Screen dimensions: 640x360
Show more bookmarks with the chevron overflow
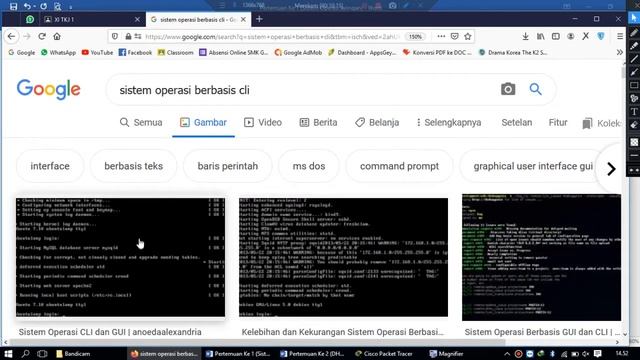coord(620,52)
